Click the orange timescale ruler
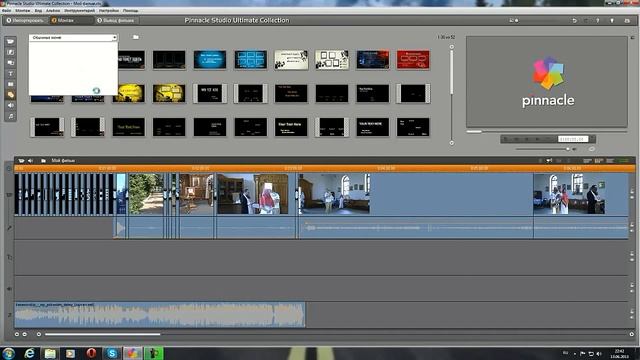640x360 pixels. (x=324, y=168)
